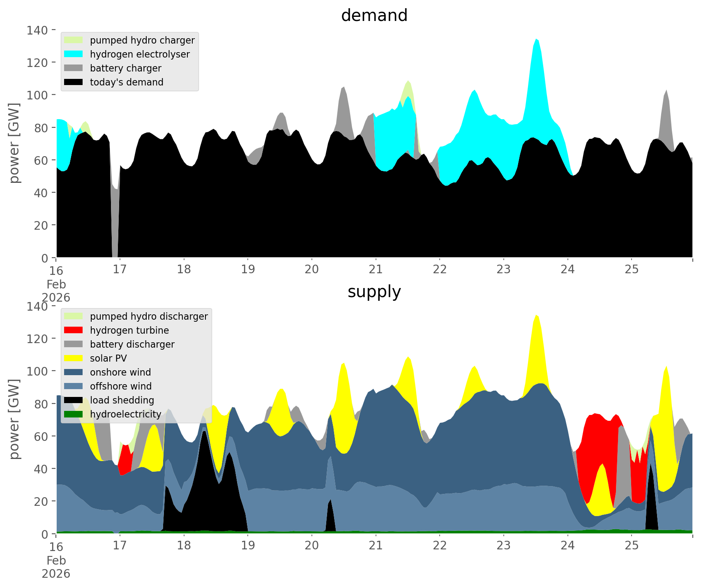701x588 pixels.
Task: Click date tick 24 on the supply x-axis
Action: point(567,546)
